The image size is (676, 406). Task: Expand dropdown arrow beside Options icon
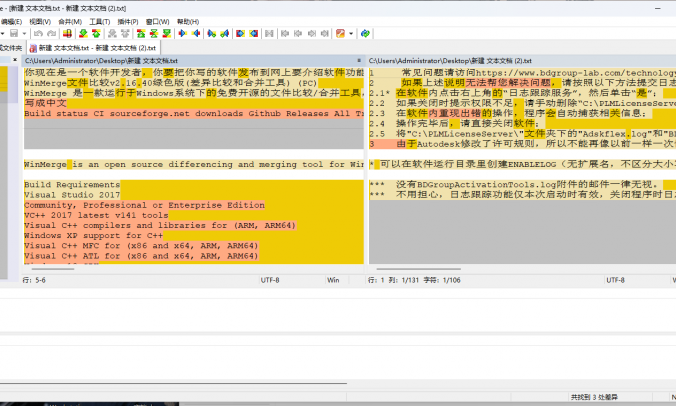351,33
